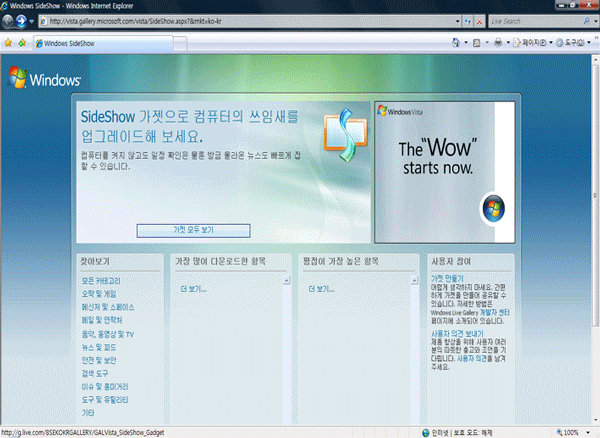Click the 평점이 가장 높은 항목 heading
600x438 pixels.
coord(341,261)
